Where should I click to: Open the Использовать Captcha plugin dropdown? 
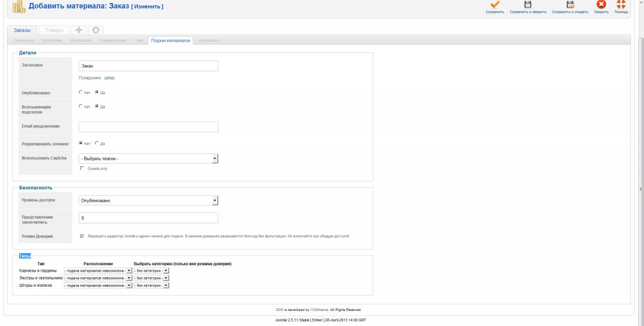148,158
